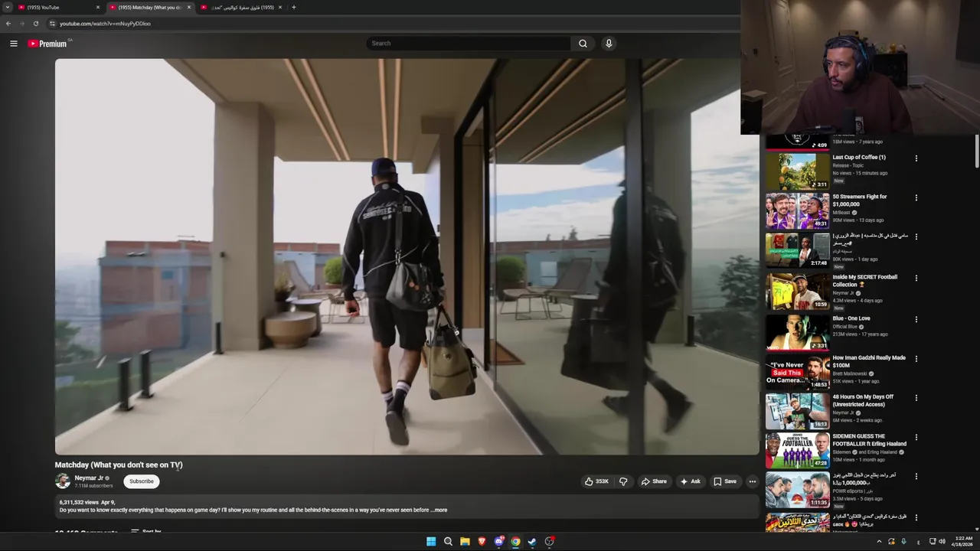Viewport: 980px width, 551px height.
Task: Open more actions ellipsis under video
Action: (x=753, y=481)
